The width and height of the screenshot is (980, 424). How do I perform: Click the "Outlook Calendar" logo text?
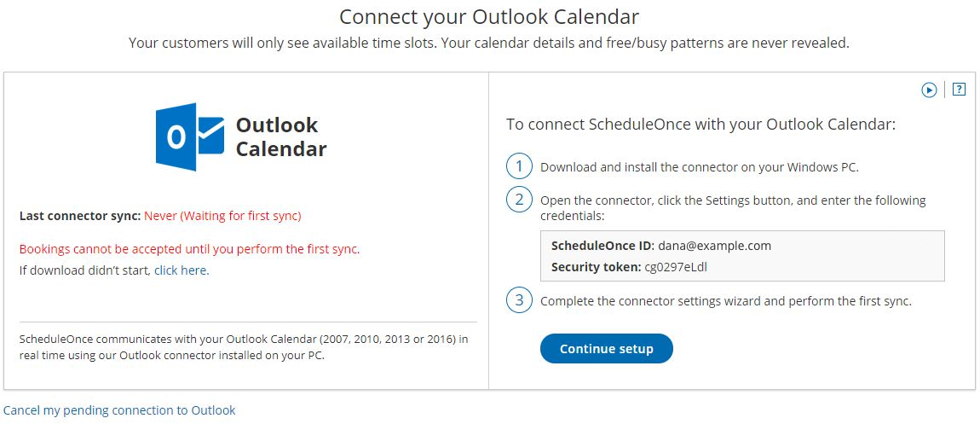click(x=280, y=136)
